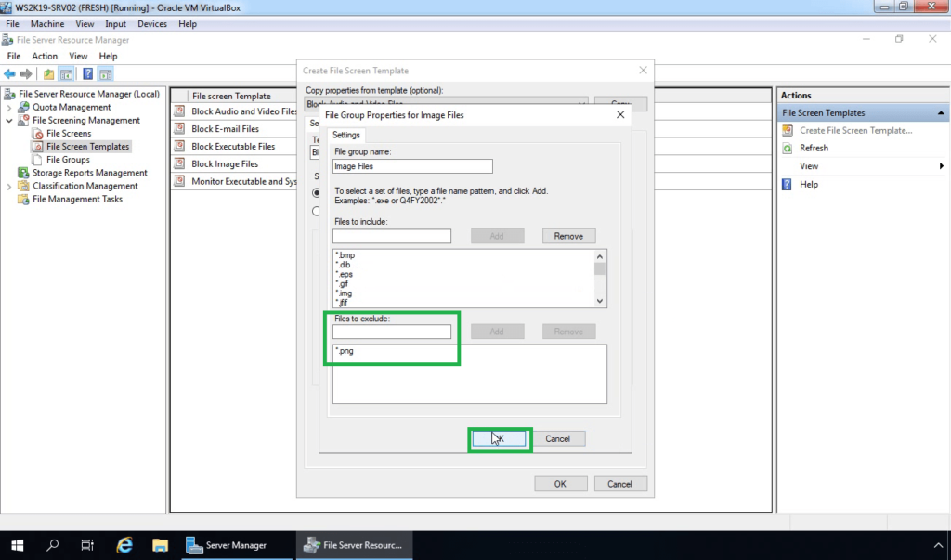Click Cancel in Create File Screen Template dialog

click(619, 484)
